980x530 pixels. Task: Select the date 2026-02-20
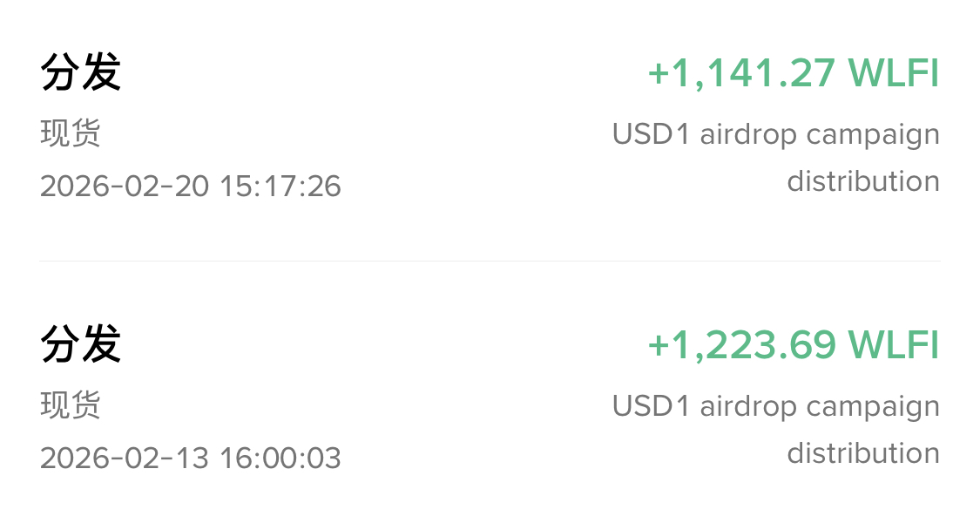click(x=125, y=186)
